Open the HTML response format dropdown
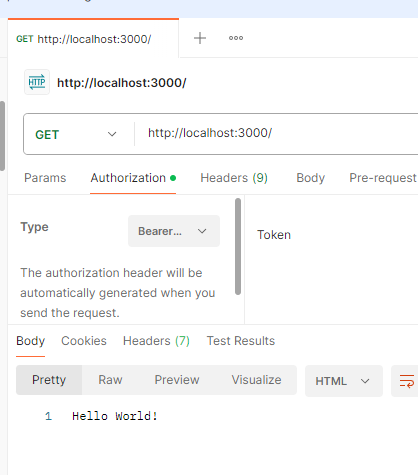Screen dimensions: 418x475 click(x=344, y=381)
